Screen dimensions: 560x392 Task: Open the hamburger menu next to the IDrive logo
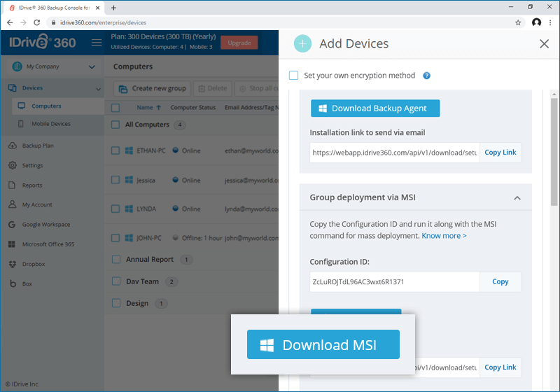97,43
